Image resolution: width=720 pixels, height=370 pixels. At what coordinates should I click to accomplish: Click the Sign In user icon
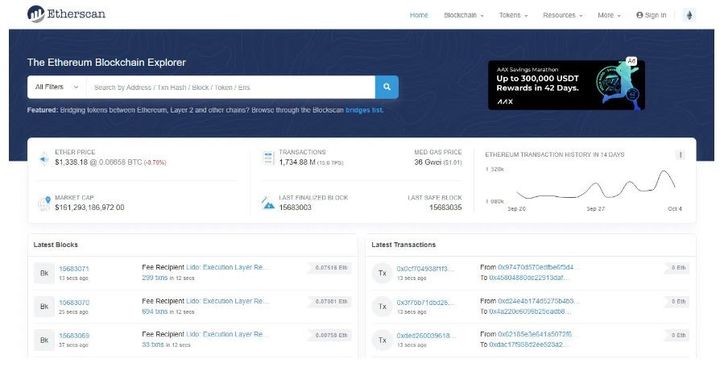pyautogui.click(x=639, y=15)
